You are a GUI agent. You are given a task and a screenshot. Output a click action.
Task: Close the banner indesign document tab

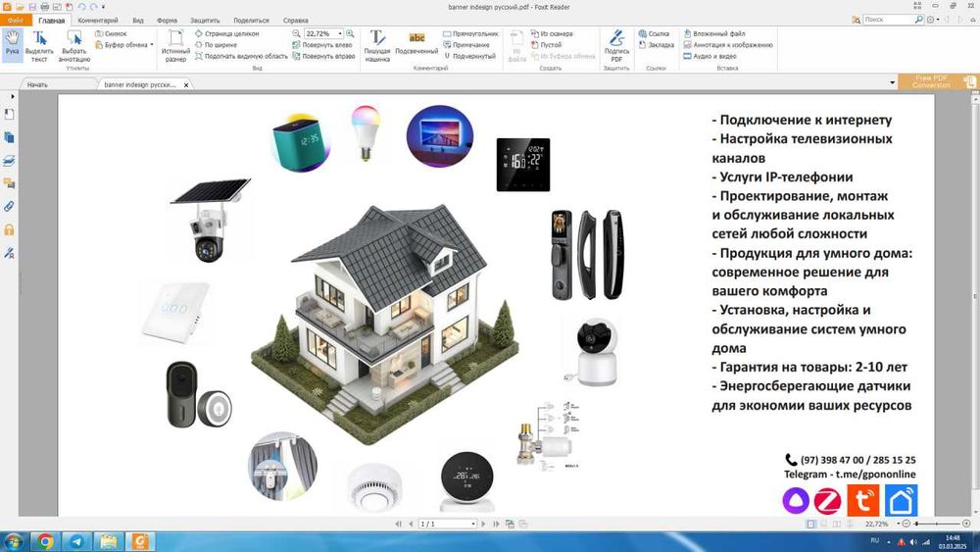[186, 85]
